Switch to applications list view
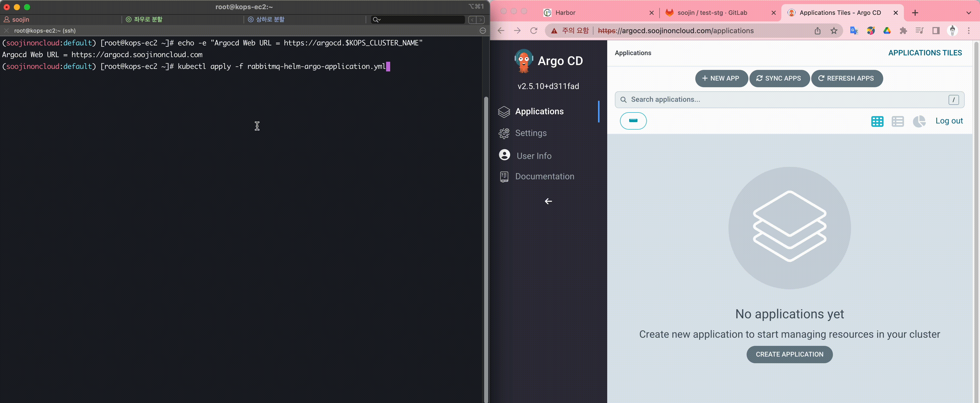The image size is (980, 403). point(898,121)
